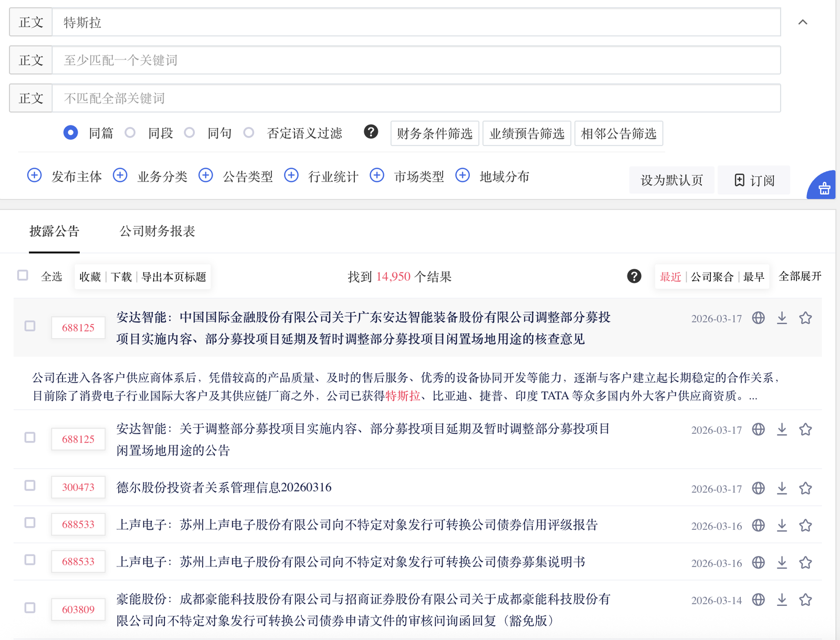
Task: Check the box for 安达智能核查意见 row
Action: pyautogui.click(x=30, y=326)
